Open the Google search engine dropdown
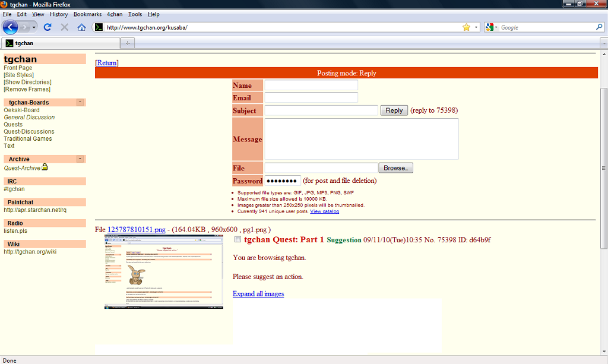The height and width of the screenshot is (364, 608). click(492, 27)
